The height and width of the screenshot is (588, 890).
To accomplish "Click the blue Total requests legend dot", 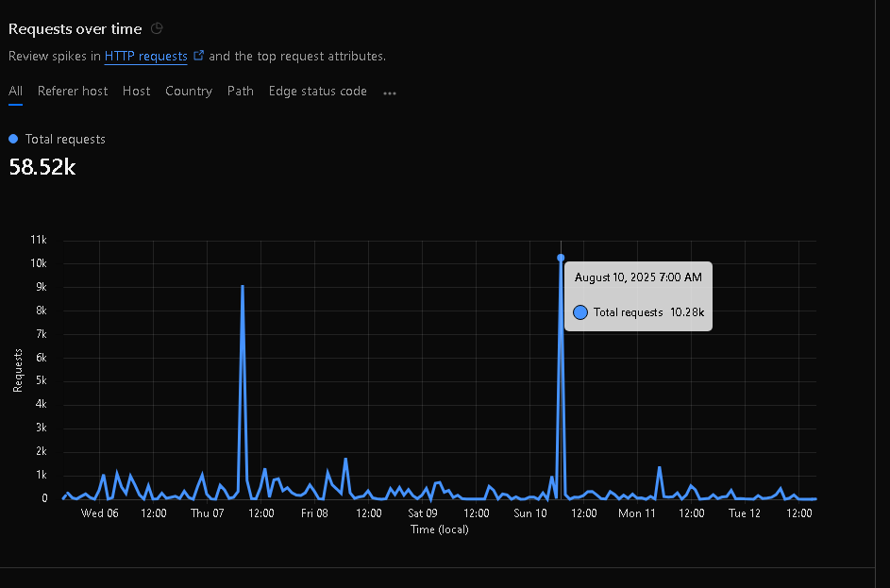I will pyautogui.click(x=13, y=139).
